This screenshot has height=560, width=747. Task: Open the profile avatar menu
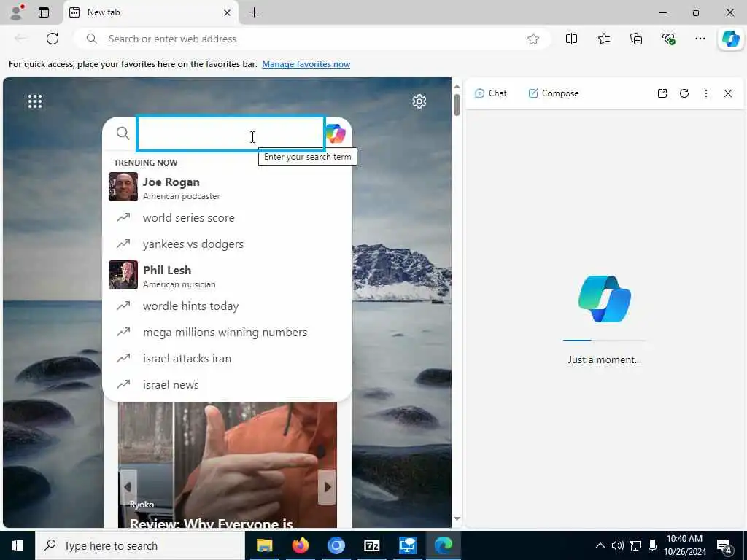pyautogui.click(x=18, y=12)
